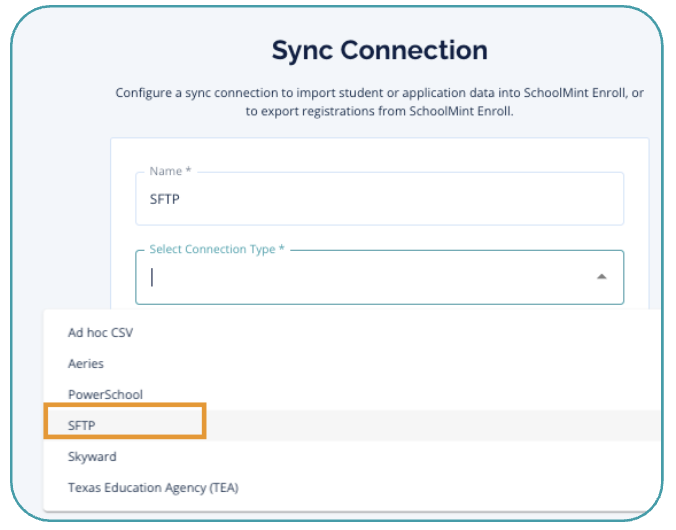Click the Name input field

click(x=380, y=199)
